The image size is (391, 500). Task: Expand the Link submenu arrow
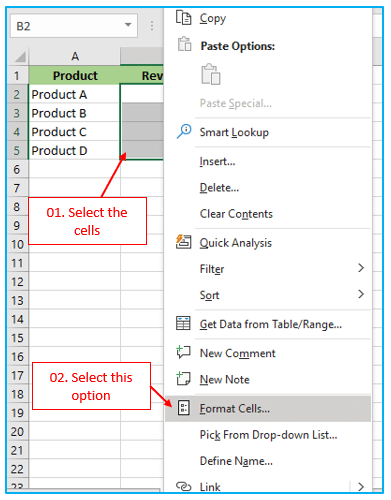coord(361,487)
